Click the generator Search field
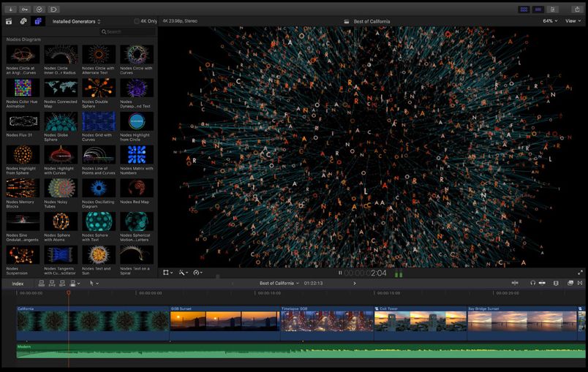 (x=126, y=31)
